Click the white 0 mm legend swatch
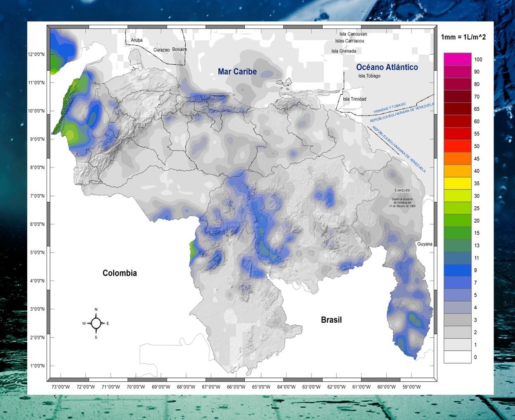The image size is (515, 420). point(457,357)
